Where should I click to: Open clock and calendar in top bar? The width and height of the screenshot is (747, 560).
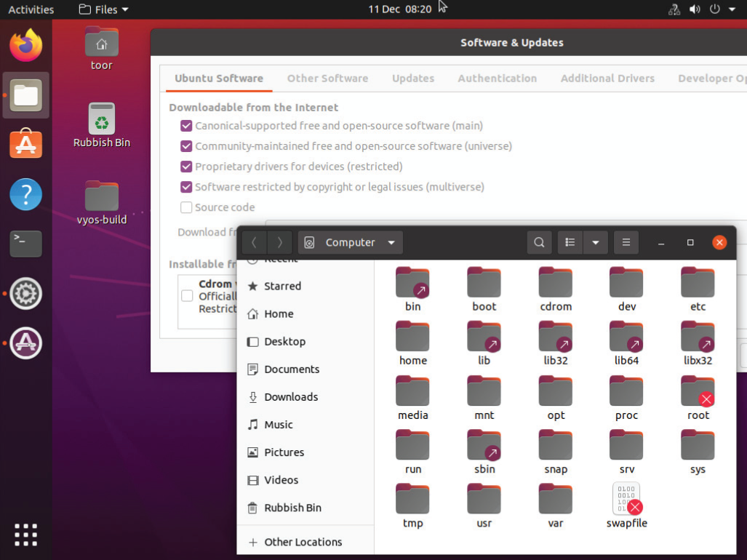point(399,9)
